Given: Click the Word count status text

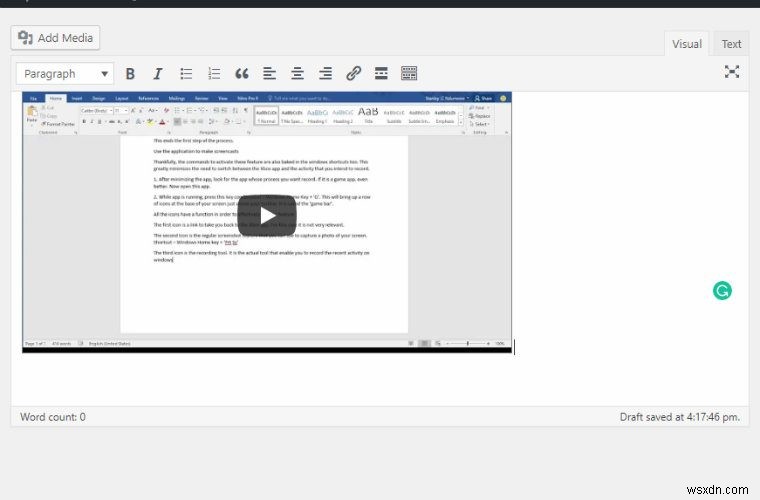Looking at the screenshot, I should tap(53, 417).
